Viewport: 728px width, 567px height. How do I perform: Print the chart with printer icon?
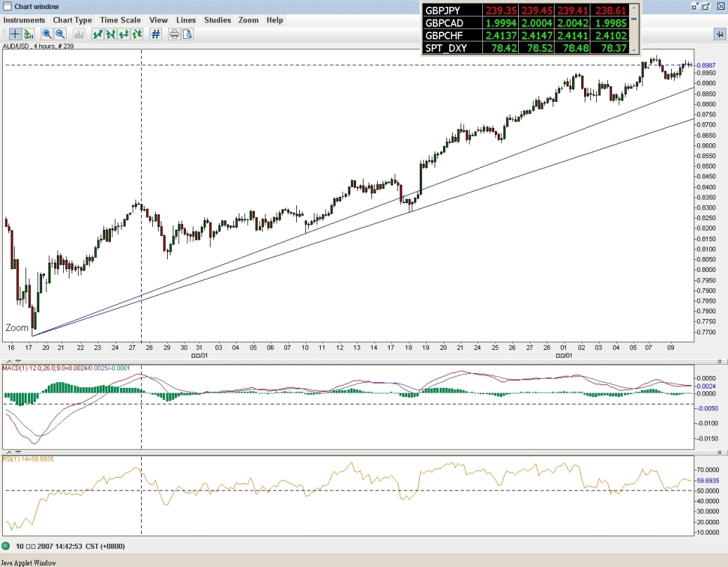[x=174, y=34]
